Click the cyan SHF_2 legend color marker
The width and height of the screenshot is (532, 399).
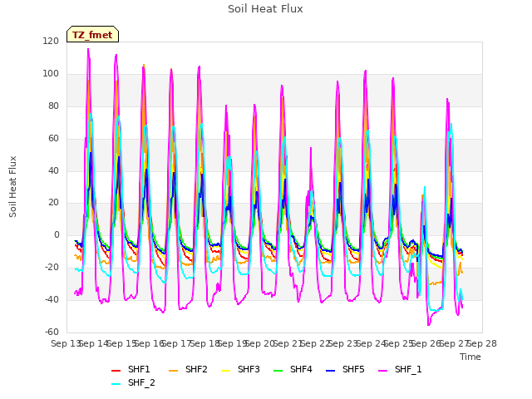click(116, 384)
